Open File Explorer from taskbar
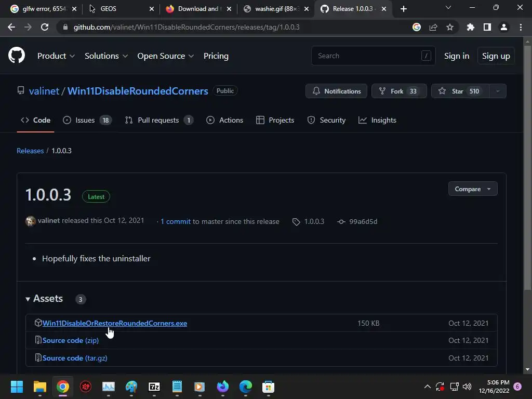Image resolution: width=532 pixels, height=399 pixels. click(x=39, y=387)
